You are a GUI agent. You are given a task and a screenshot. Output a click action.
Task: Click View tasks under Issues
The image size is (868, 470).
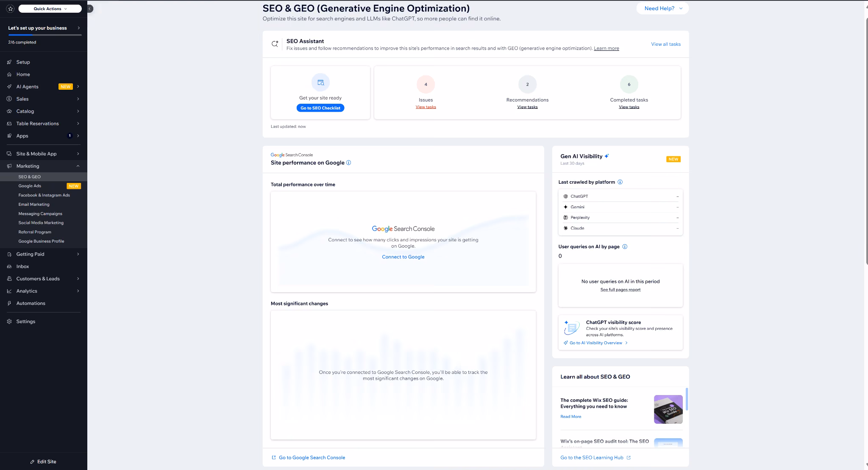[426, 107]
